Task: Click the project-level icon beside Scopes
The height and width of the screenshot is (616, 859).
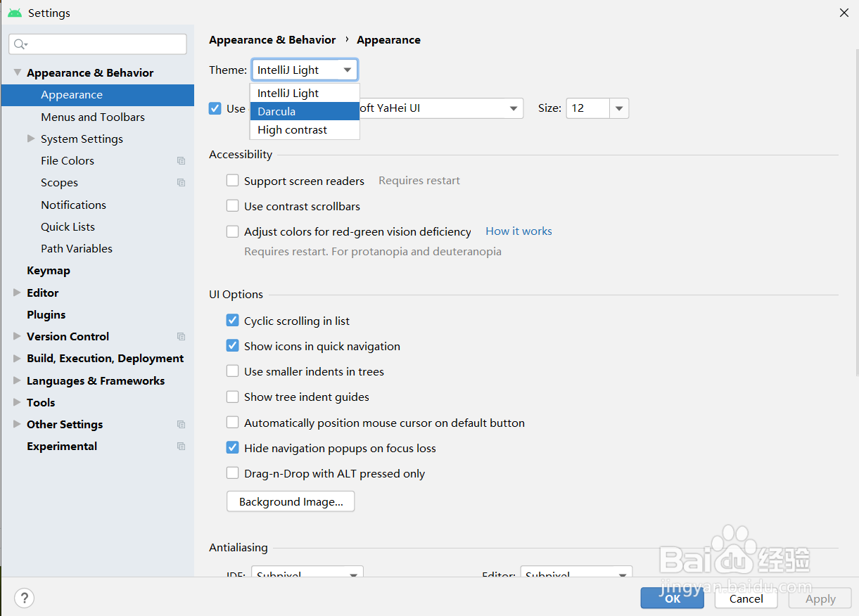Action: click(181, 183)
